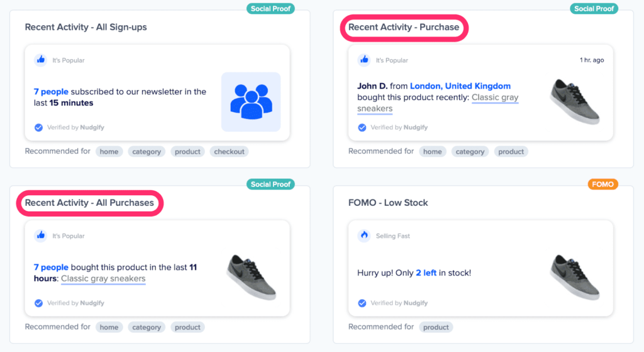This screenshot has width=644, height=352.
Task: Click verified checkmark in All Purchases card
Action: tap(38, 303)
